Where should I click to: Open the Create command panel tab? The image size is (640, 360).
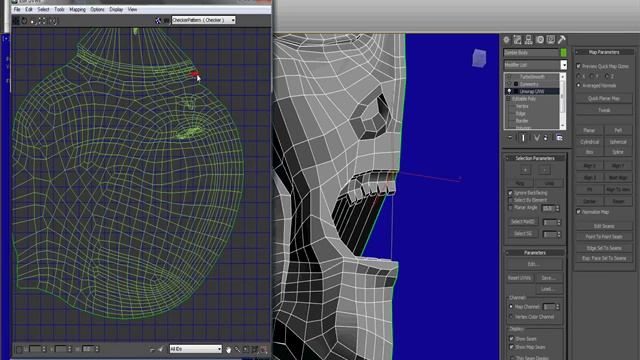(x=507, y=40)
